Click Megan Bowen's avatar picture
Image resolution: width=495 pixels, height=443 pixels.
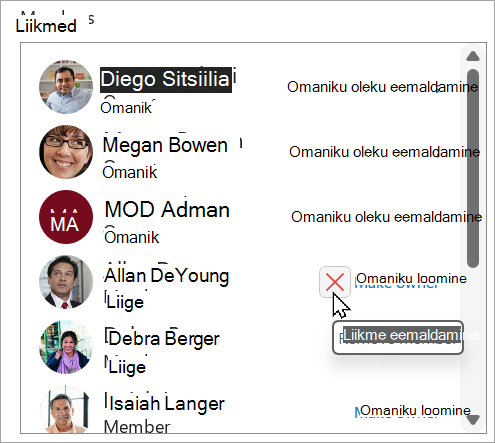pos(66,152)
